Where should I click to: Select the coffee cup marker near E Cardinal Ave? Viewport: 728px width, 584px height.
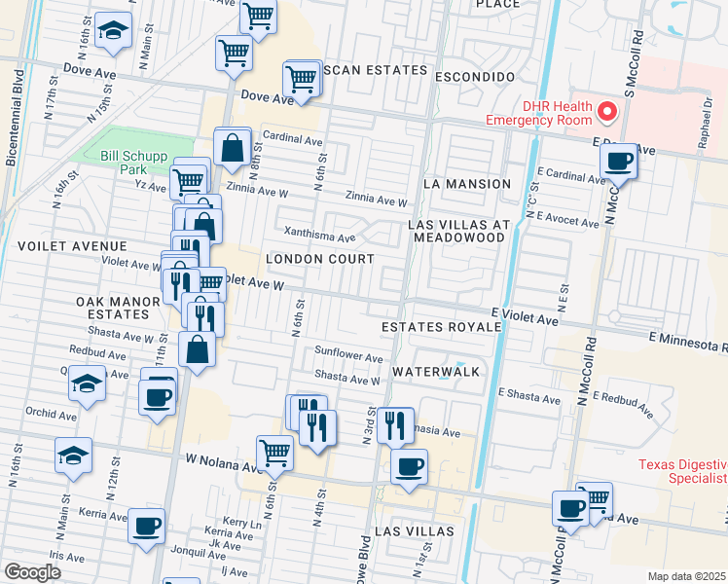click(618, 161)
